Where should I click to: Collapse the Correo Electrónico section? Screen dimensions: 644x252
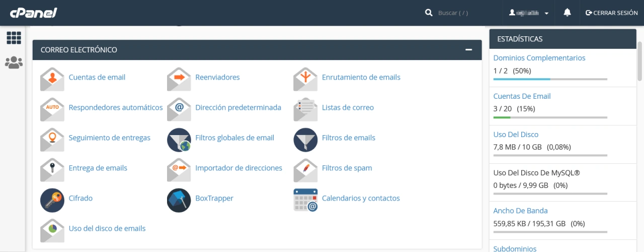pos(469,50)
